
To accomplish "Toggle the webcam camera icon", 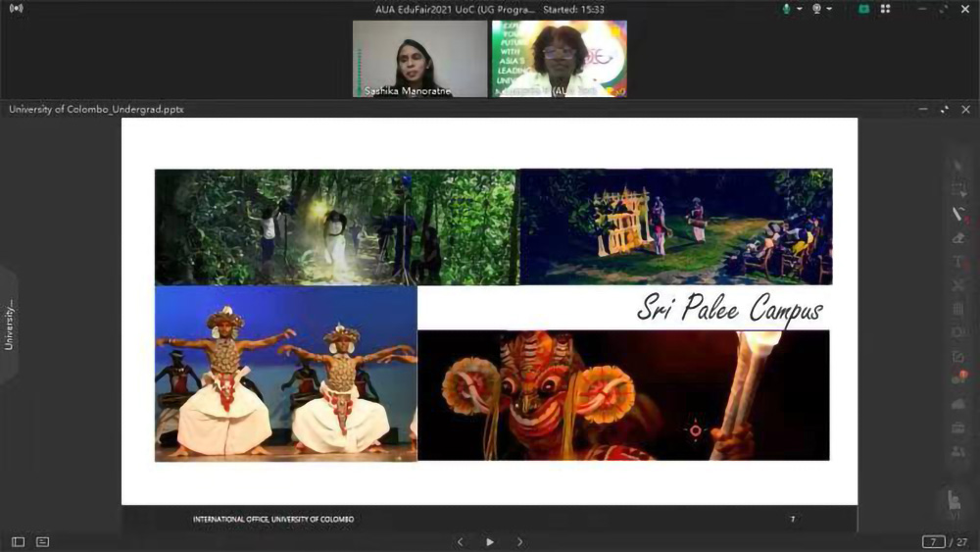I will point(816,9).
